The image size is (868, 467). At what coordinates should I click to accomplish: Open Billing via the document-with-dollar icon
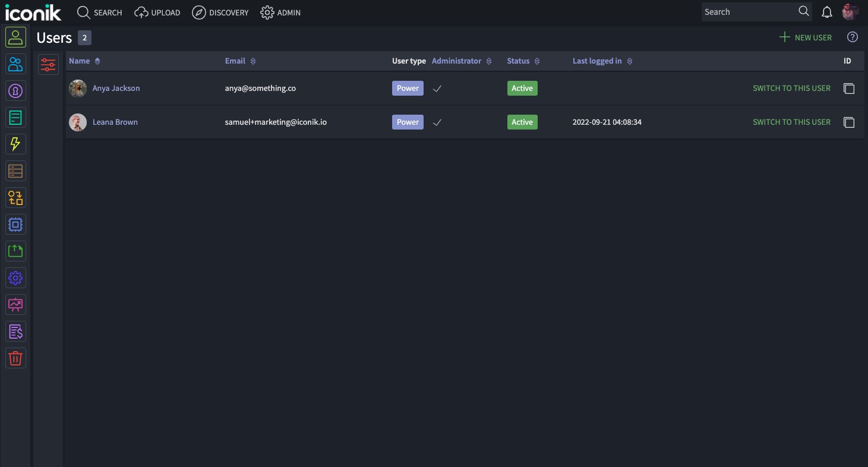tap(15, 331)
